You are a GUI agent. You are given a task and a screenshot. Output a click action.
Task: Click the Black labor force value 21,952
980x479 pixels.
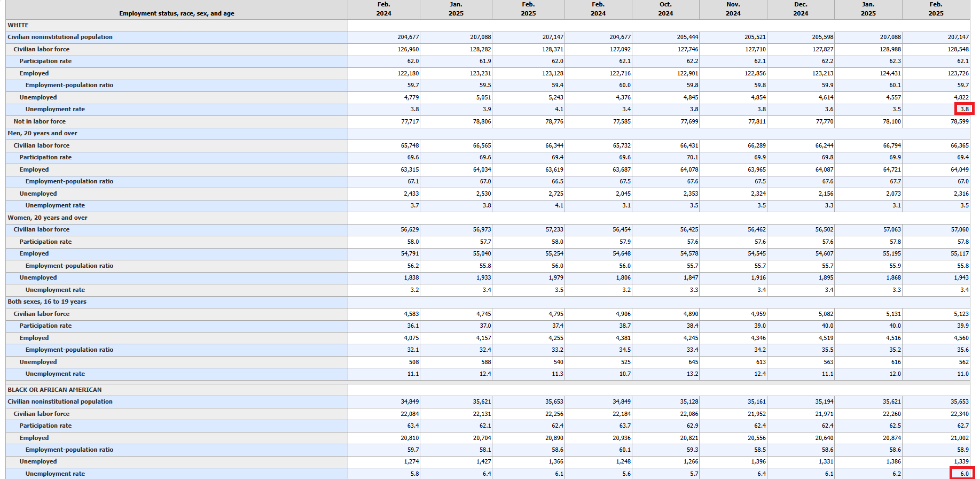click(757, 414)
